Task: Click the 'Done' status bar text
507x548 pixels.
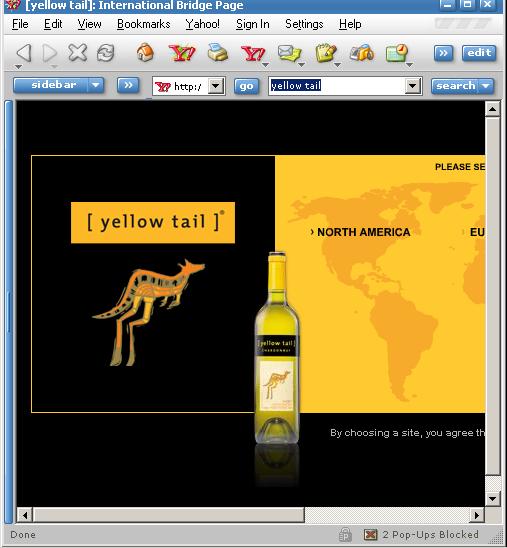Action: [23, 535]
